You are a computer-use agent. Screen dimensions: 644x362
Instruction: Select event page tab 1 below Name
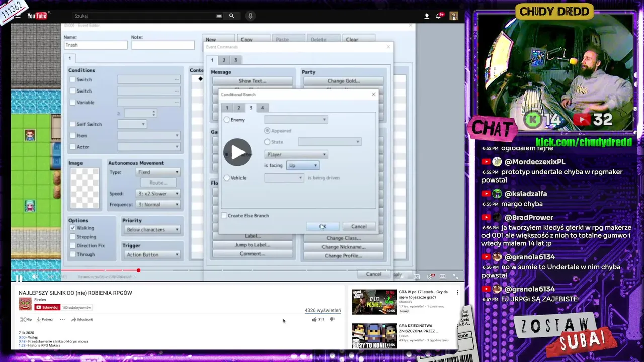click(70, 58)
